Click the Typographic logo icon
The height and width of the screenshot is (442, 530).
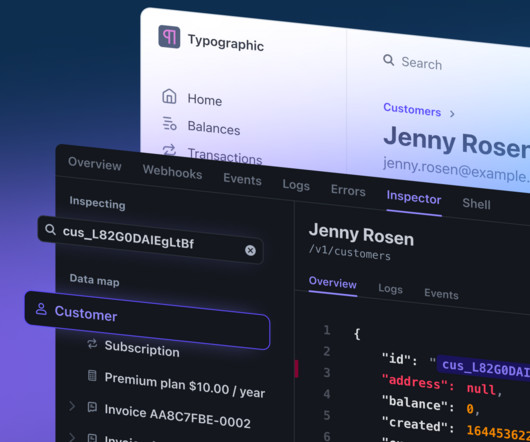coord(169,36)
